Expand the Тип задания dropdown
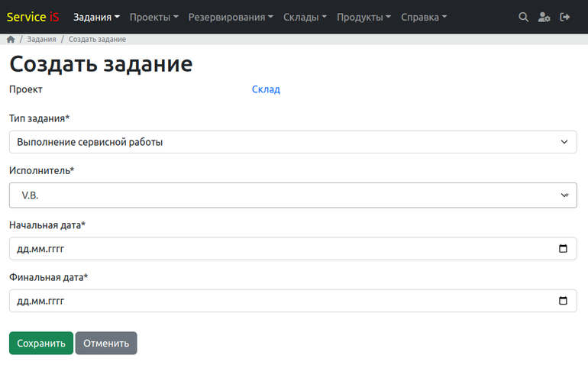The image size is (588, 368). (x=293, y=142)
